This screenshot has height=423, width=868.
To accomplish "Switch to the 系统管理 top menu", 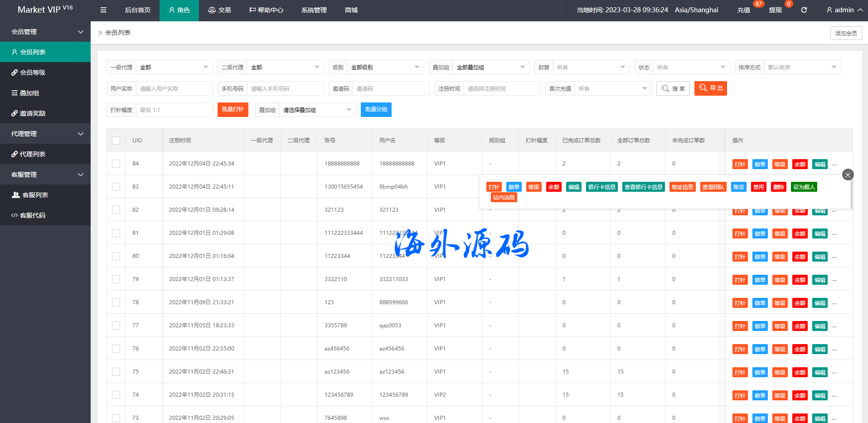I will point(314,10).
